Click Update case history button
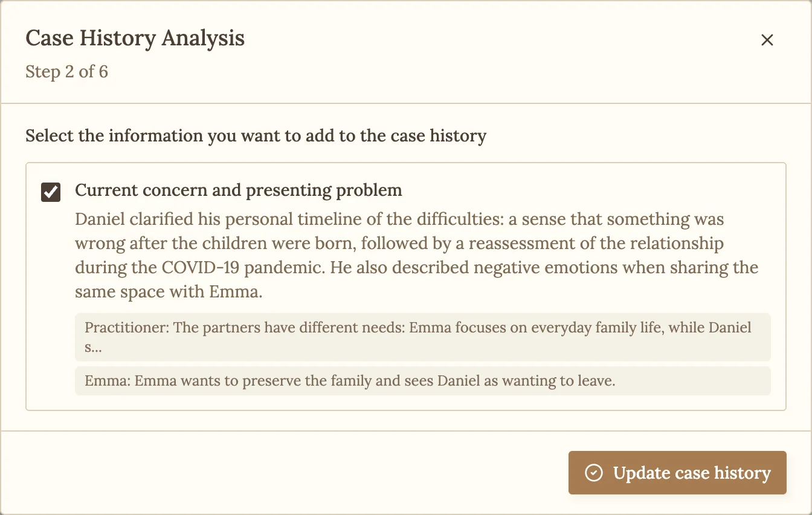The height and width of the screenshot is (515, 812). pos(677,473)
